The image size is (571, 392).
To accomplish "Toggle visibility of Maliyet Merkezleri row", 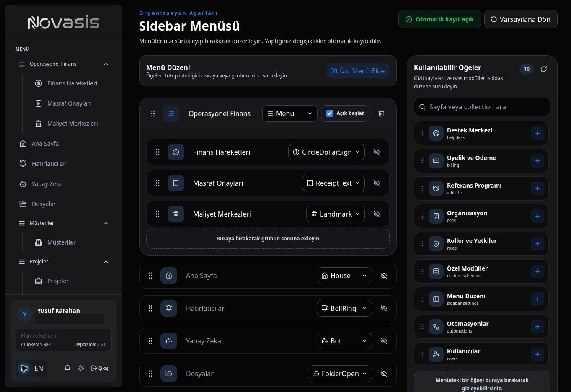I will click(377, 214).
